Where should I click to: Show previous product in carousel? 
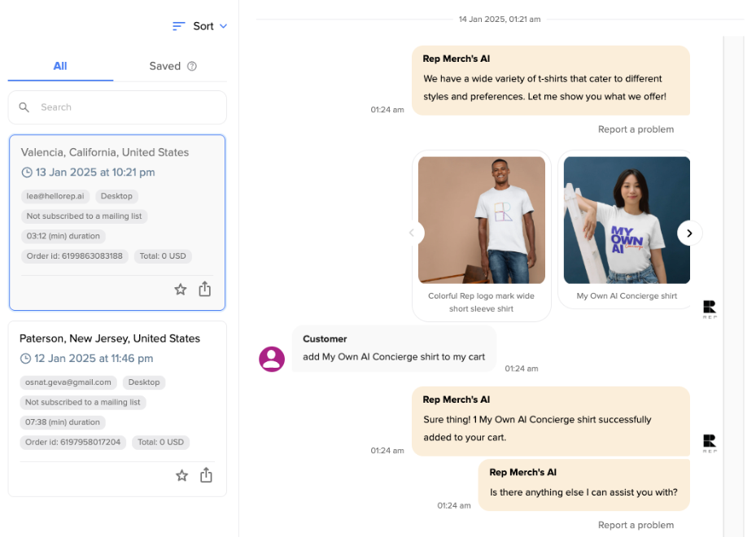[x=411, y=234]
